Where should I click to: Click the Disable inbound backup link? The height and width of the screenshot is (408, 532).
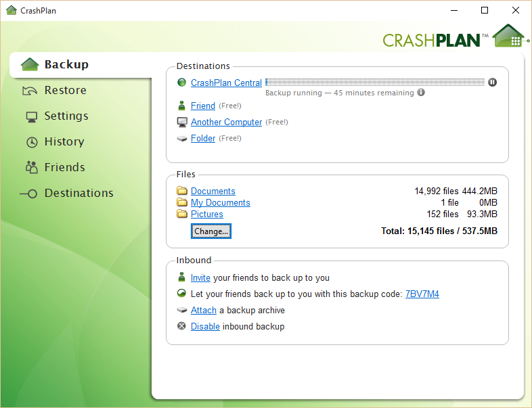point(205,327)
